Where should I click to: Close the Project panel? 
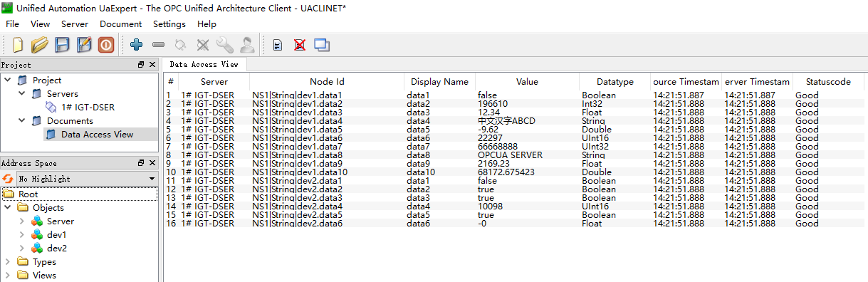[x=152, y=65]
